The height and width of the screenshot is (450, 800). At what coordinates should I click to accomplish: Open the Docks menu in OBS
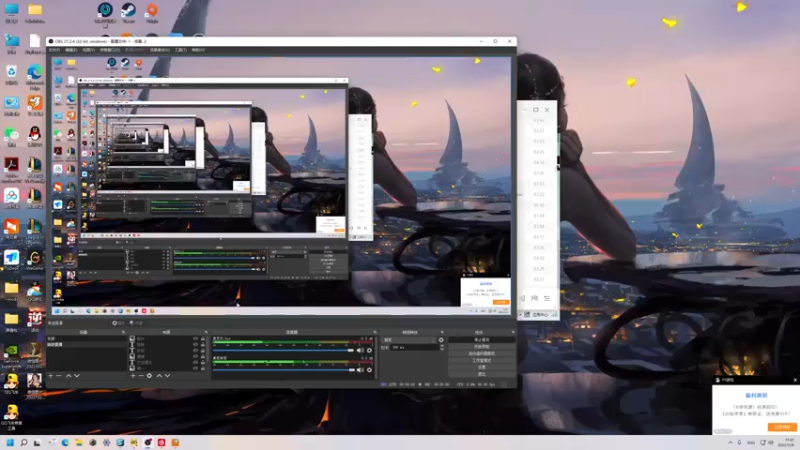(x=110, y=50)
